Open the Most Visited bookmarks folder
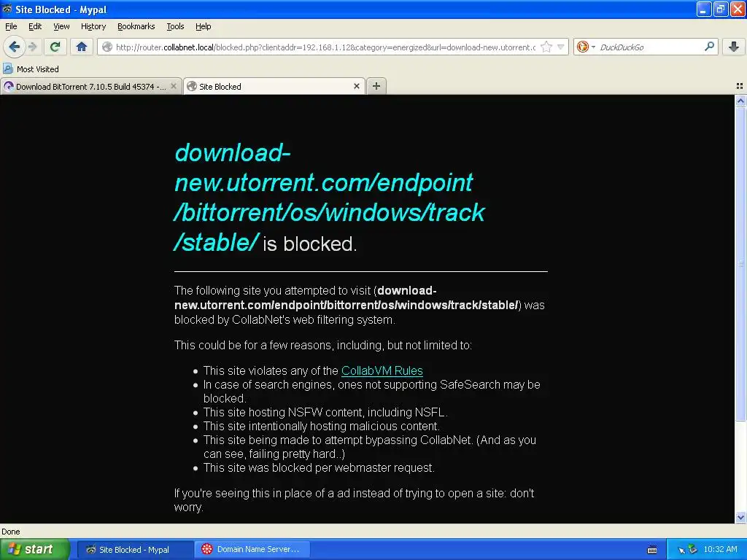This screenshot has height=560, width=747. tap(31, 69)
